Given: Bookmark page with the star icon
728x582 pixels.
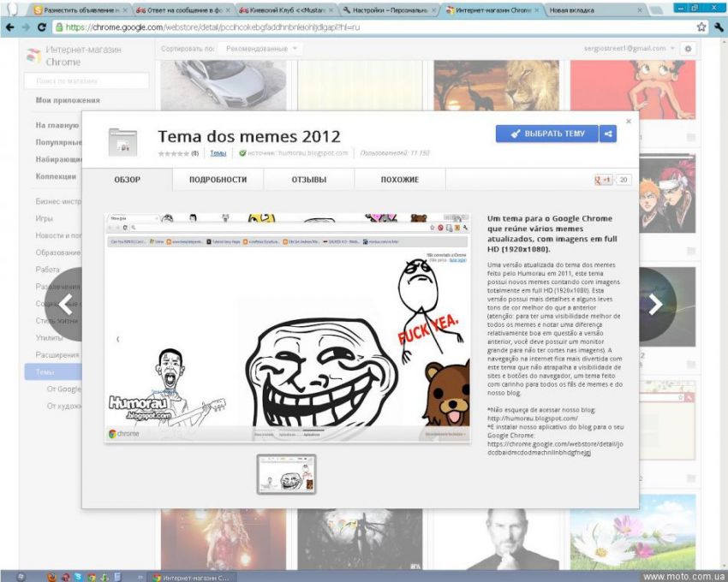Looking at the screenshot, I should click(x=701, y=27).
